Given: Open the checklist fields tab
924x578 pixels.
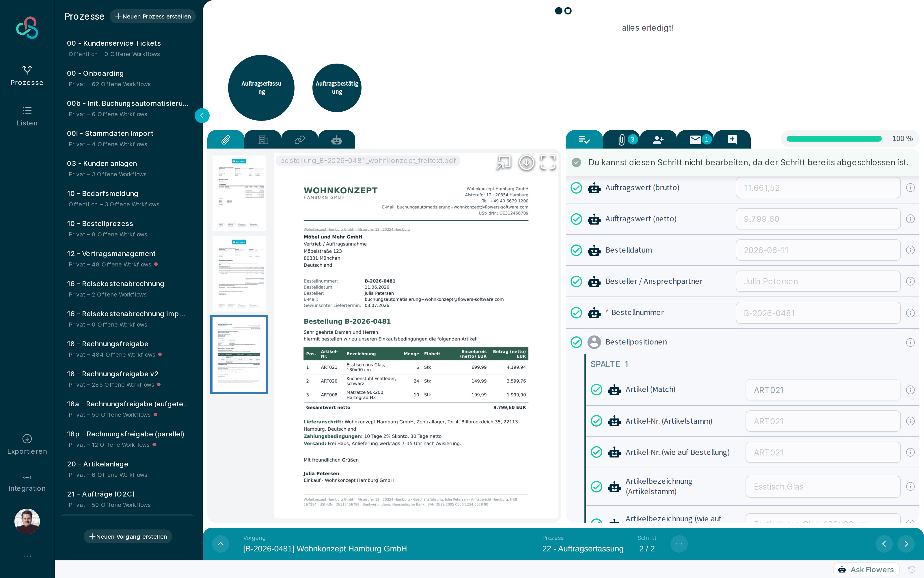Looking at the screenshot, I should tap(584, 140).
